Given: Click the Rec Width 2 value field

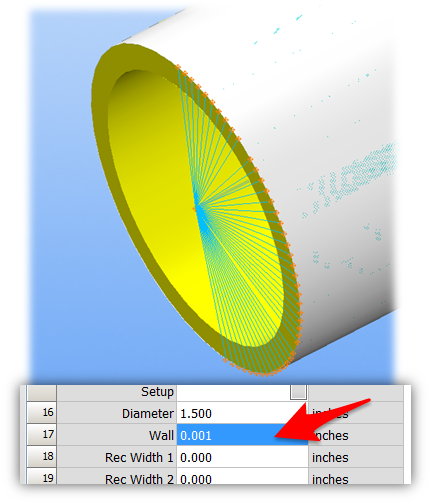Looking at the screenshot, I should 242,476.
